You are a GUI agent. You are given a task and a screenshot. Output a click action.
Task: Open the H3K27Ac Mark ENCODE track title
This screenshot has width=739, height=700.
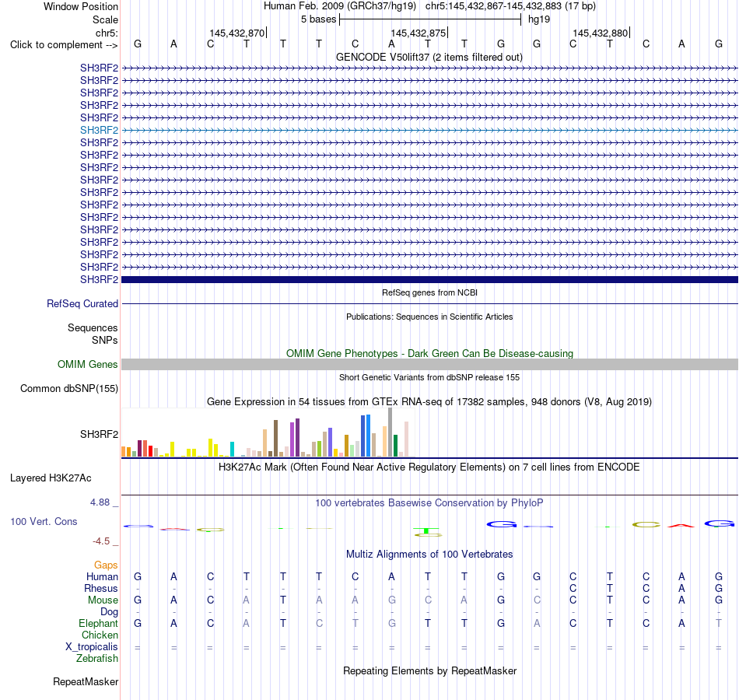tap(429, 467)
